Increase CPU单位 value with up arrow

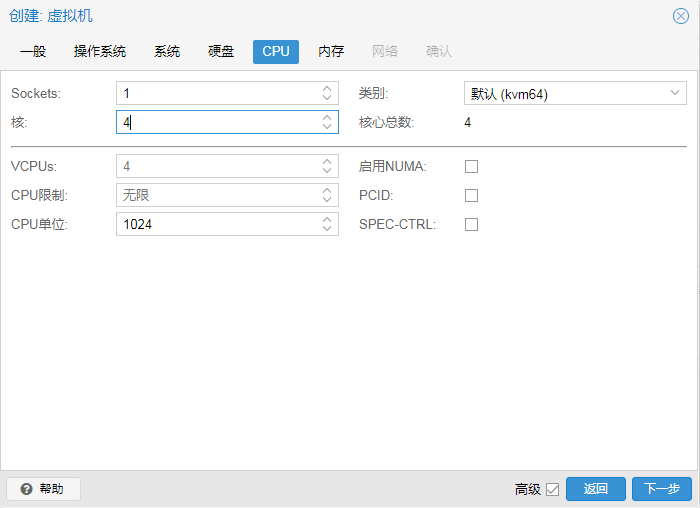327,220
